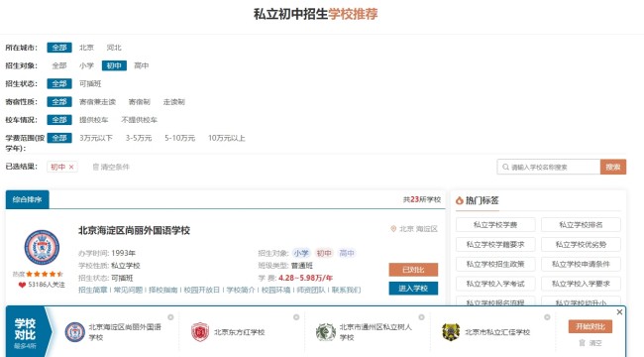Screen dimensions: 644x357
Task: Click the orange 开始对比 button
Action: pos(590,326)
